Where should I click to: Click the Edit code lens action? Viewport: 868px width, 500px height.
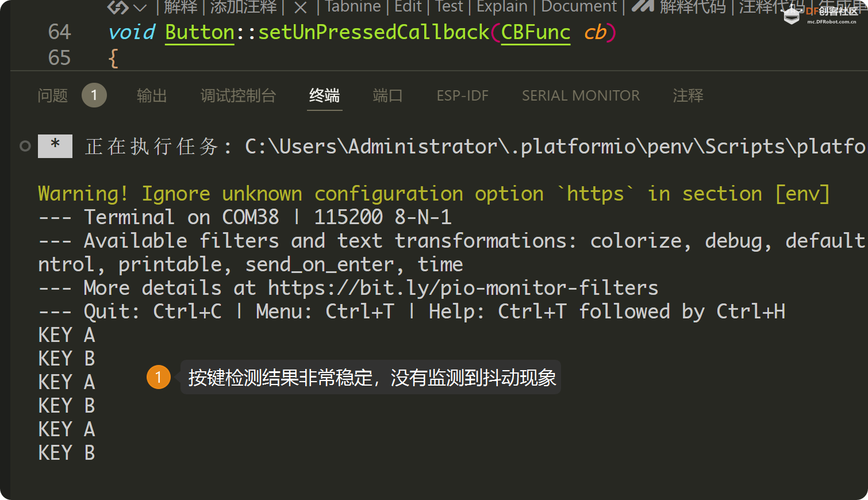point(408,7)
